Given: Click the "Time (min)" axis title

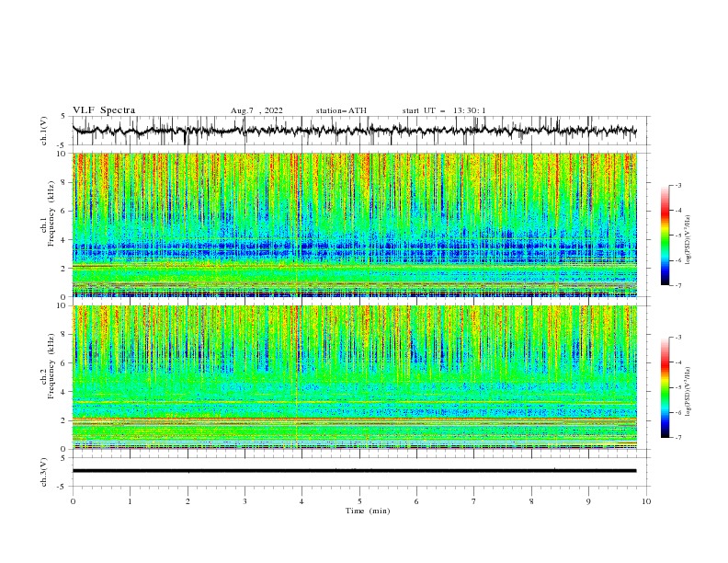Looking at the screenshot, I should tap(368, 511).
